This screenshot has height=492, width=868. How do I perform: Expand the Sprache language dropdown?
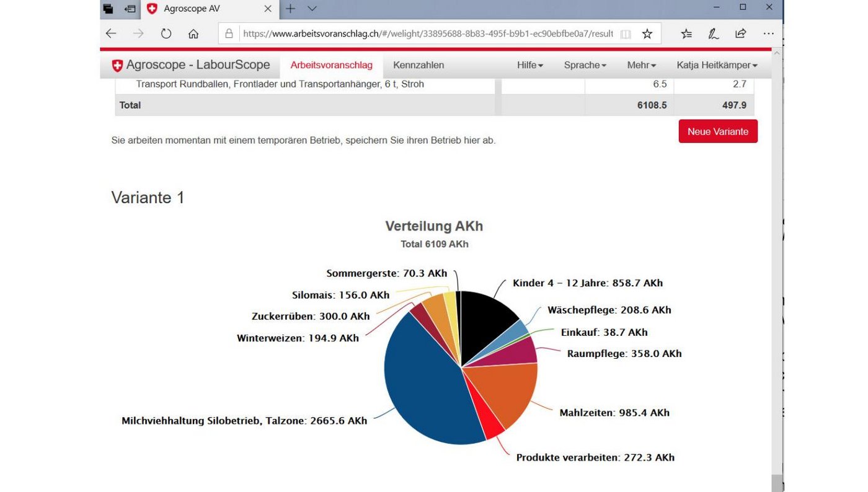(x=583, y=64)
